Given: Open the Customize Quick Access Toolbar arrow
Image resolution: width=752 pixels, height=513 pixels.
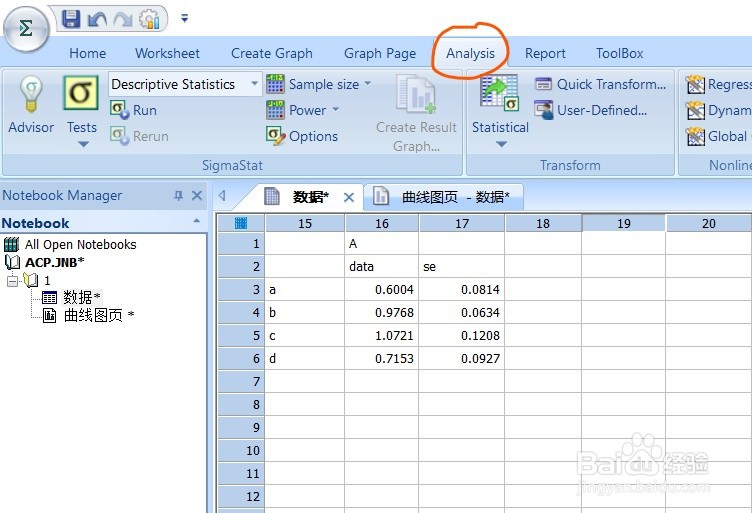Looking at the screenshot, I should tap(185, 18).
